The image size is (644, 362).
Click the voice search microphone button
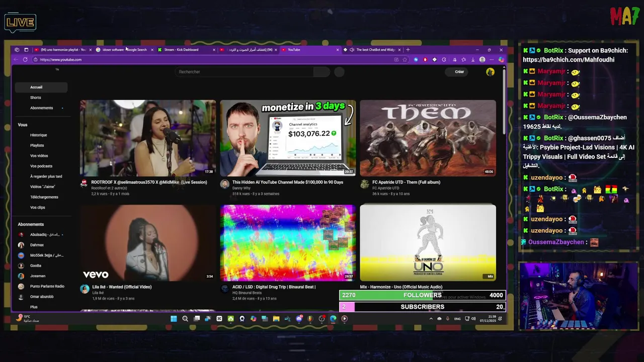339,72
